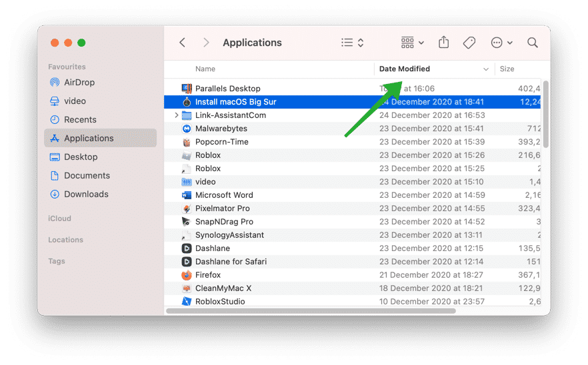Select the Roblox alias dated 15:25
588x365 pixels.
pyautogui.click(x=353, y=169)
